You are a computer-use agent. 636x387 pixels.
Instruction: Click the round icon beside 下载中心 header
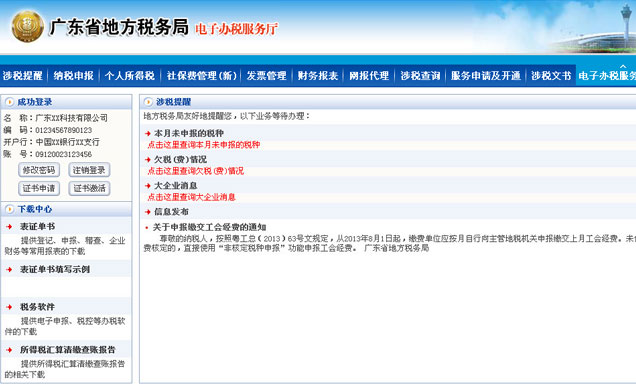9,209
